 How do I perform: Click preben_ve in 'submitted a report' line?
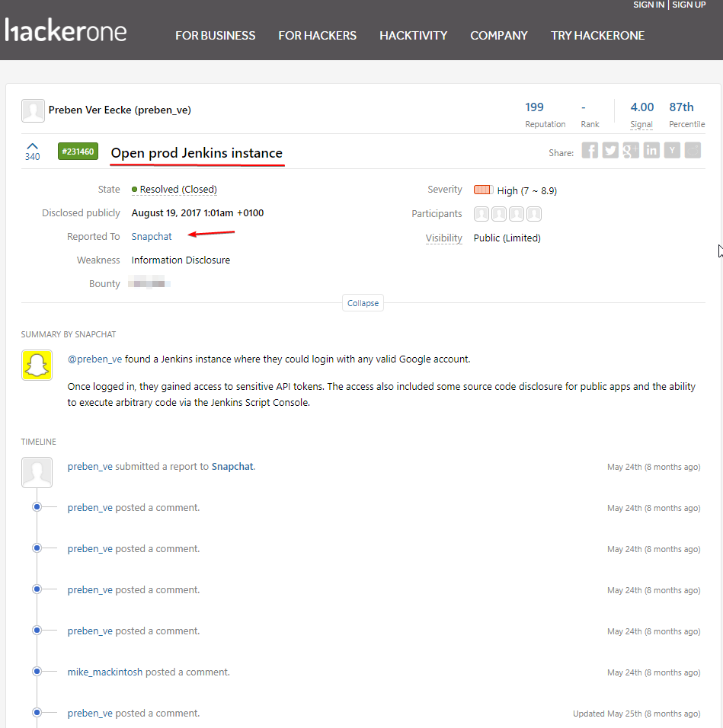pos(90,467)
